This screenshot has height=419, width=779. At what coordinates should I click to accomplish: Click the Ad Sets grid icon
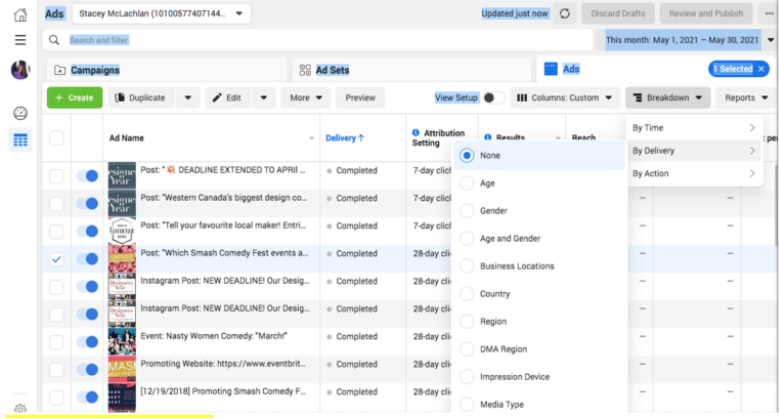coord(305,70)
